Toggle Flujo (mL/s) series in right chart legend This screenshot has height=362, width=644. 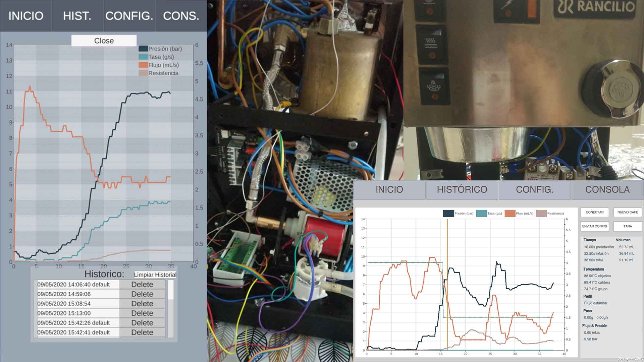(x=510, y=214)
